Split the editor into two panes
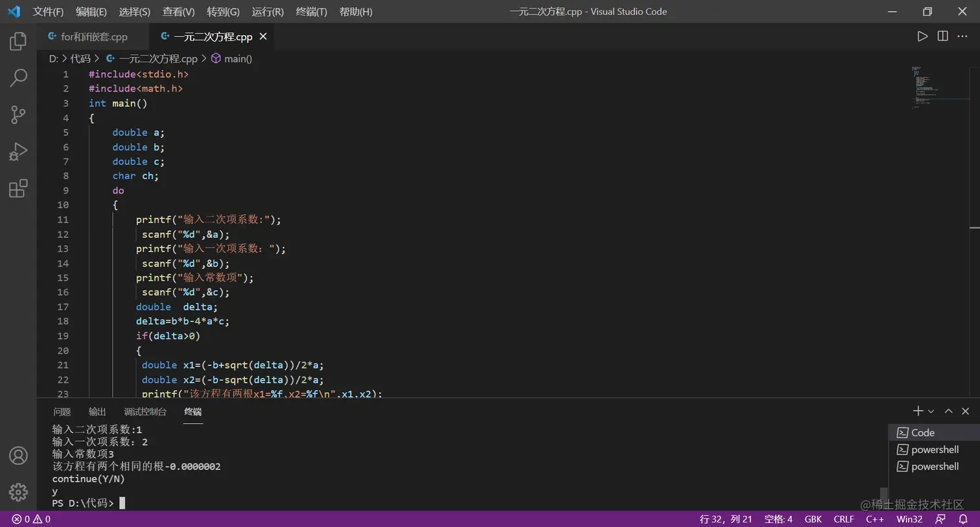980x527 pixels. click(x=942, y=36)
